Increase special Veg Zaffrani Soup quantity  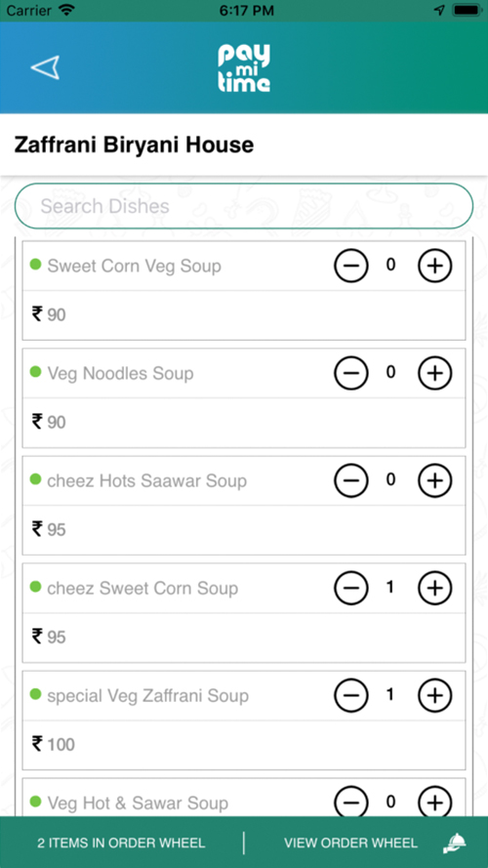pos(434,695)
